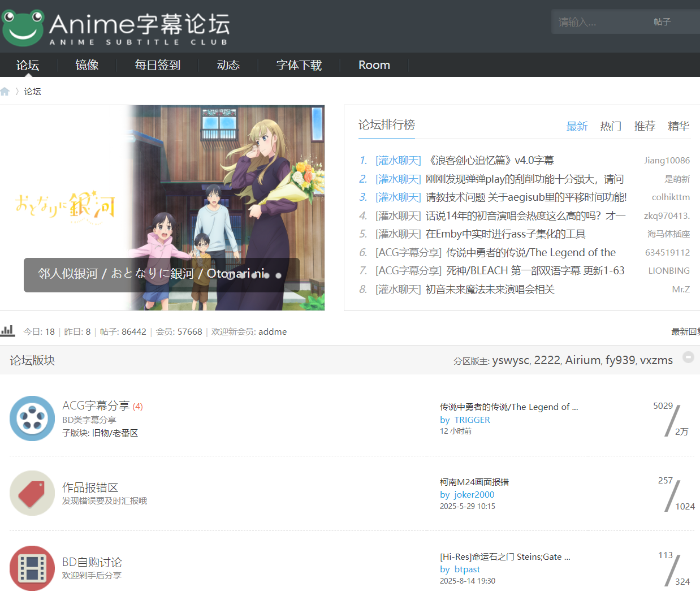Image resolution: width=700 pixels, height=600 pixels.
Task: Select the last slideshow dot indicator
Action: click(278, 276)
